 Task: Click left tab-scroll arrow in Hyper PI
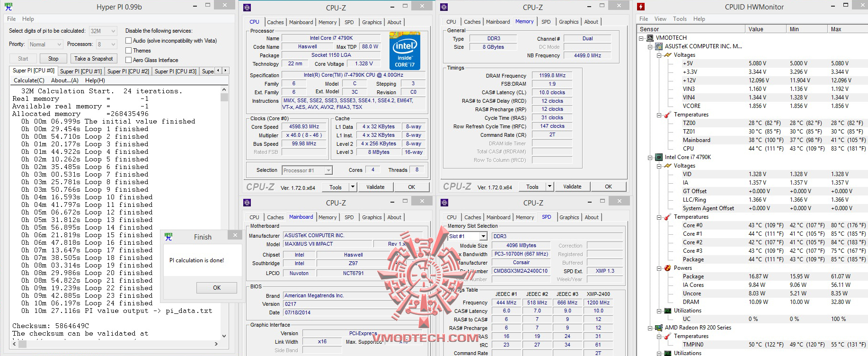coord(218,71)
